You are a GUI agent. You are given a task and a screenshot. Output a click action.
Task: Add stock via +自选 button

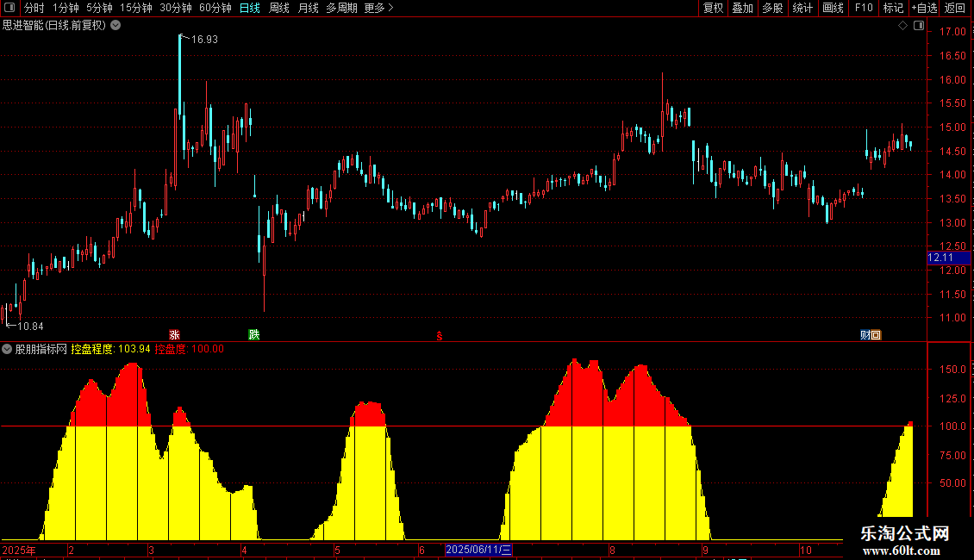click(924, 8)
